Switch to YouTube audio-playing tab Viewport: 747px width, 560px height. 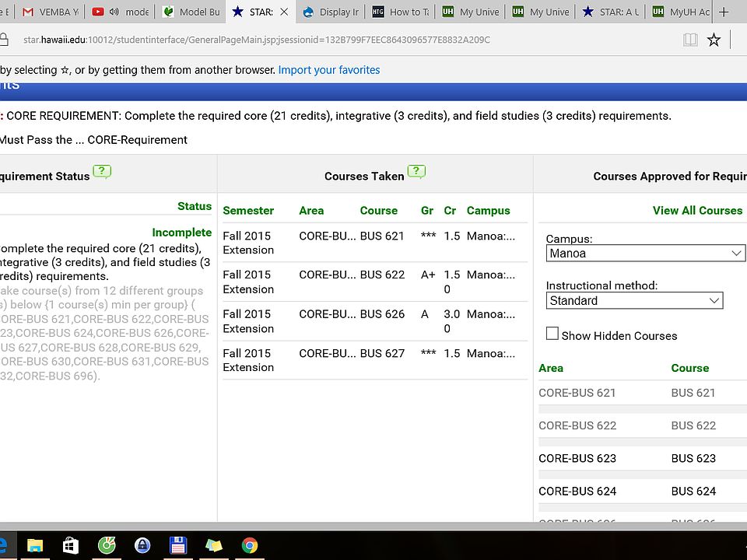coord(121,12)
